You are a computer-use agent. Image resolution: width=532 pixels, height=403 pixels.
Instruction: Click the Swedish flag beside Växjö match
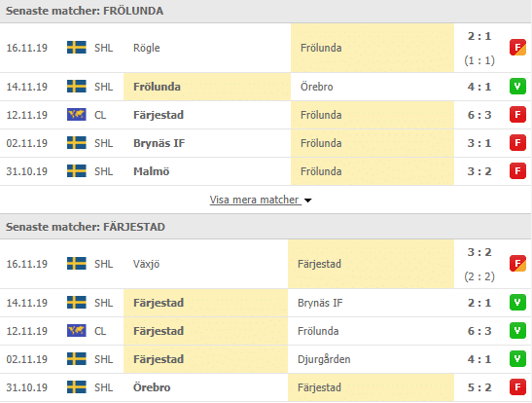pos(76,264)
